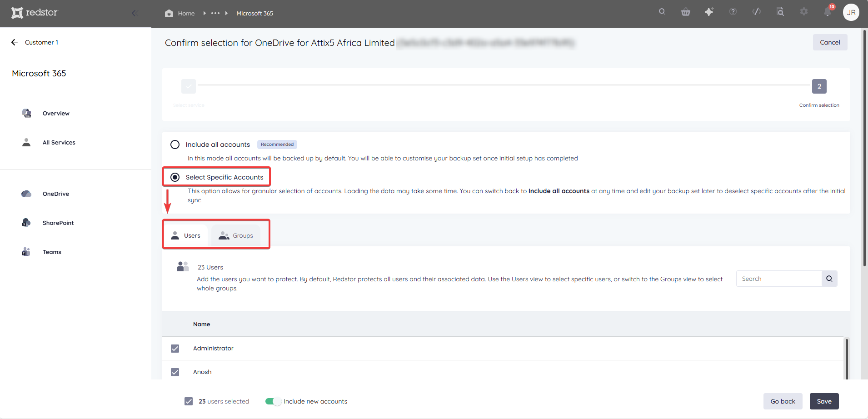Open OneDrive in sidebar
Viewport: 868px width, 419px height.
(56, 194)
